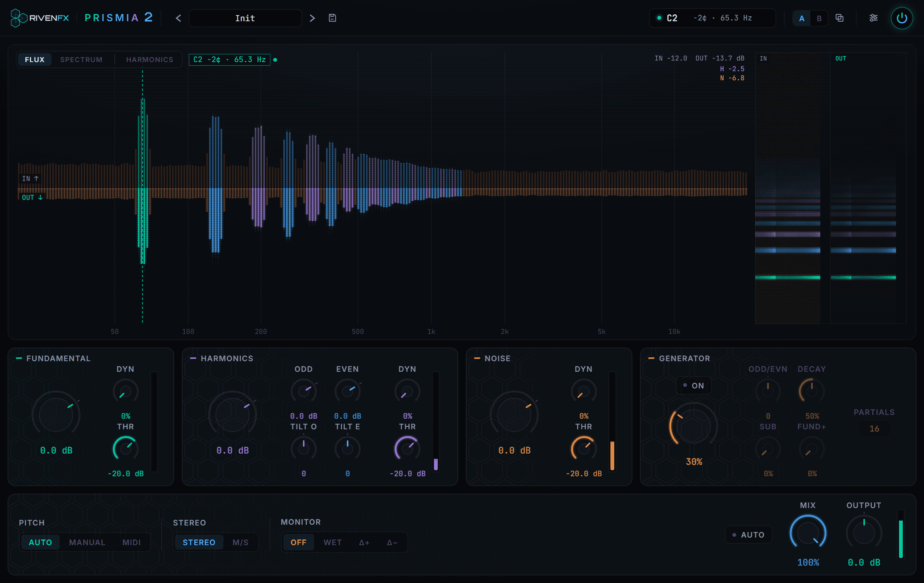Open the settings sliders icon
The image size is (924, 583).
(x=874, y=18)
